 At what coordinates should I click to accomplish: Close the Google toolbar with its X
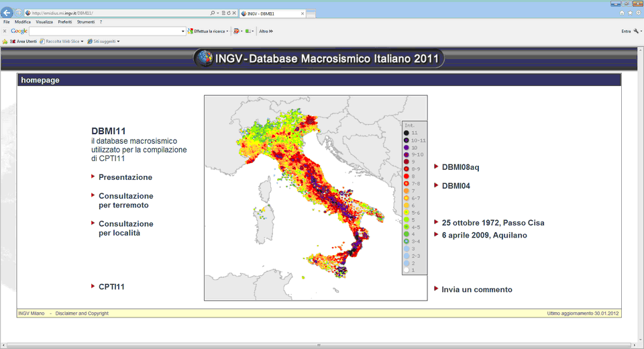pyautogui.click(x=5, y=31)
